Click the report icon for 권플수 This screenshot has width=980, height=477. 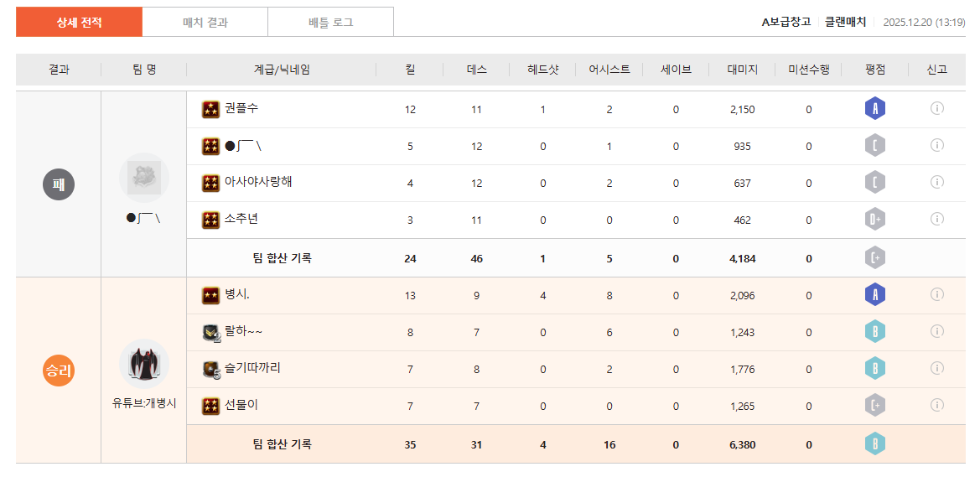[x=937, y=108]
